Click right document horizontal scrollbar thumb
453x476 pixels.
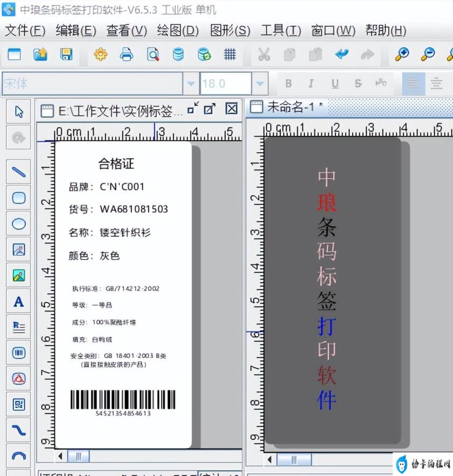tap(294, 460)
